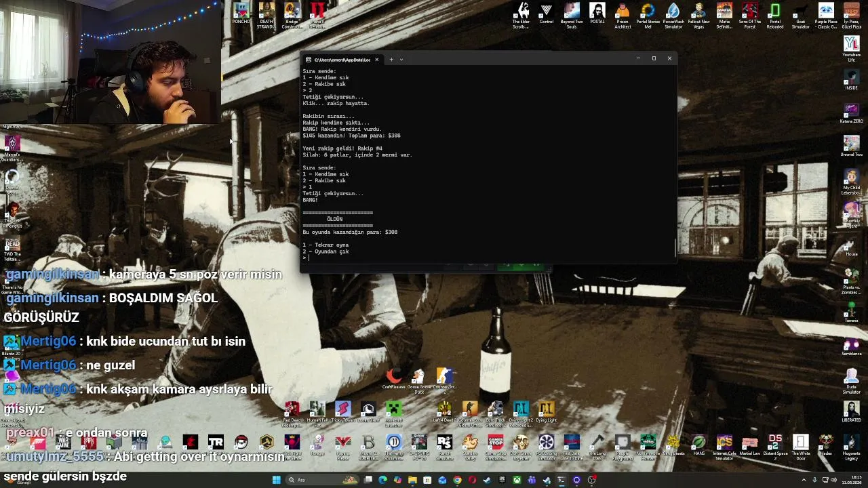
Task: Open Steam from the taskbar
Action: point(487,480)
